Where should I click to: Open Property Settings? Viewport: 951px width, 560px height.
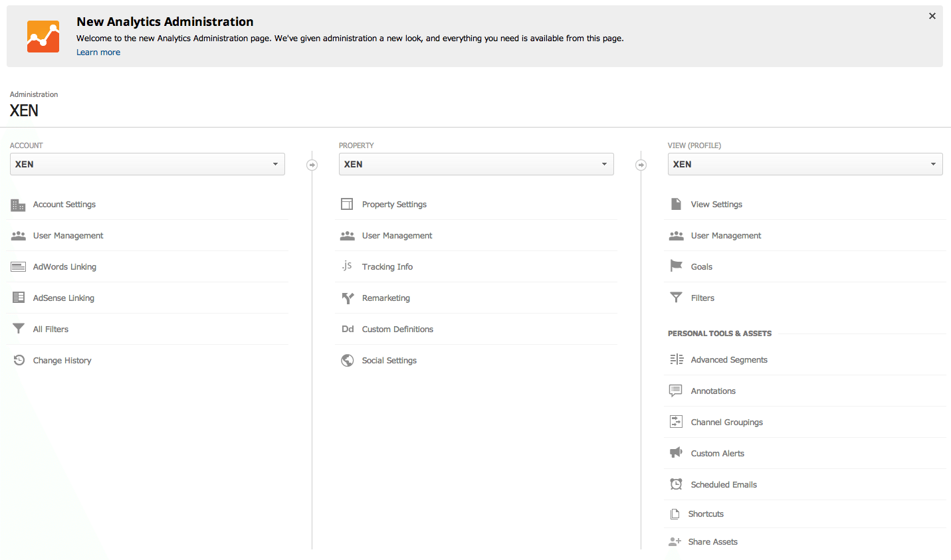pyautogui.click(x=394, y=205)
